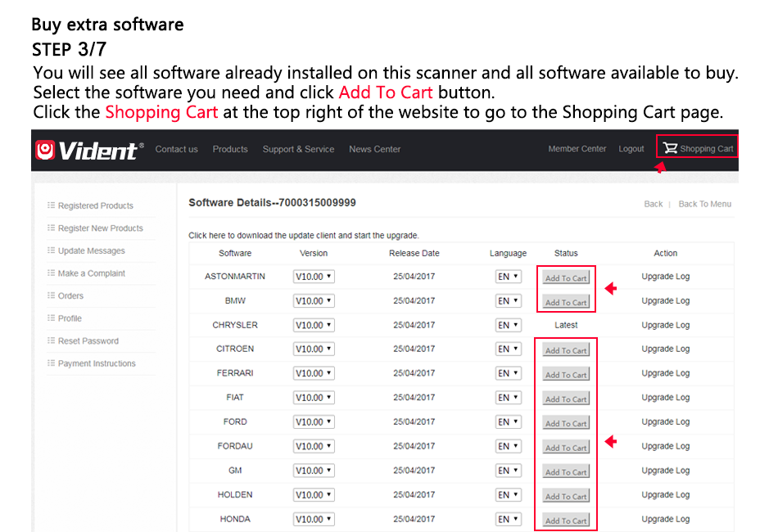View ASTONMARTIN Upgrade Log
The height and width of the screenshot is (532, 778).
click(665, 276)
